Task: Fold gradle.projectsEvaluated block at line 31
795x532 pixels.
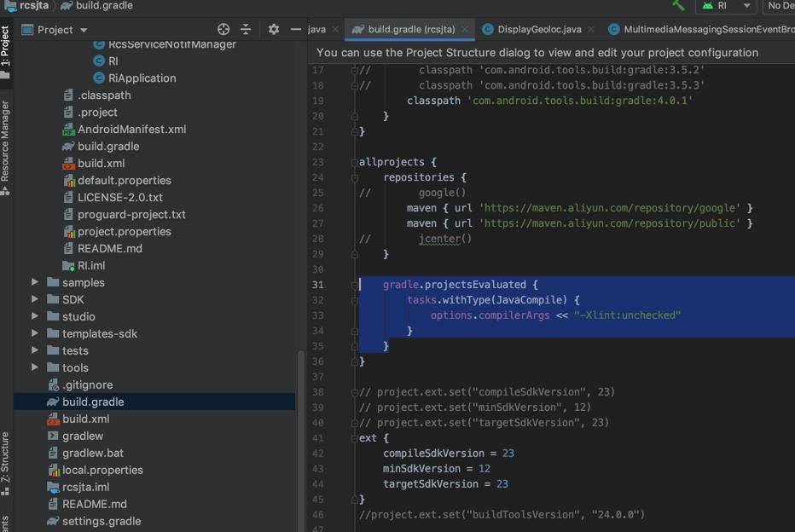Action: (354, 286)
